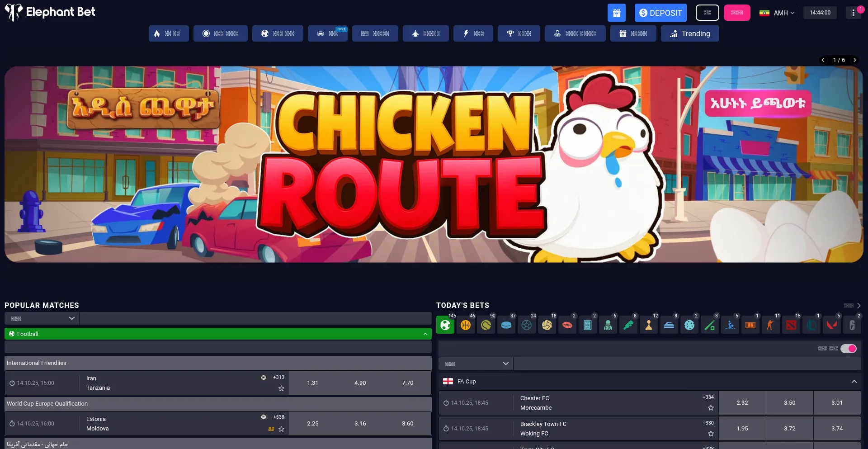This screenshot has width=868, height=449.
Task: Click the Chicken Route promo banner
Action: 433,165
